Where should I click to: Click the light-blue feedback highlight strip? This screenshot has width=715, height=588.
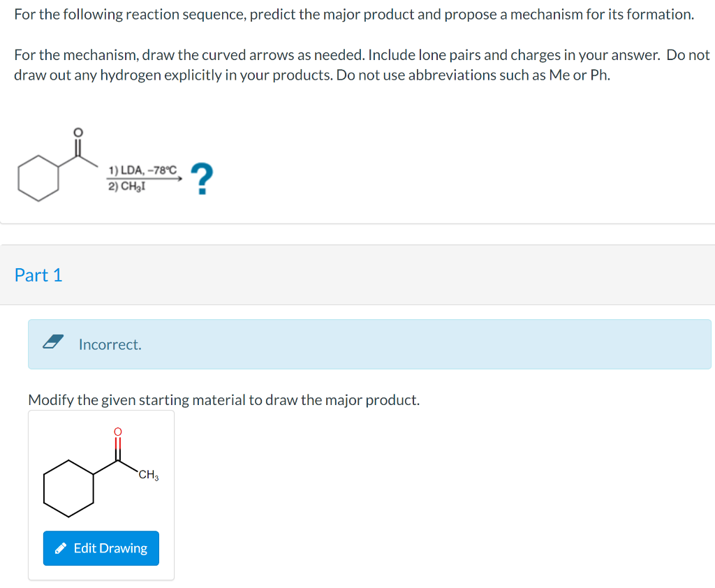(370, 344)
